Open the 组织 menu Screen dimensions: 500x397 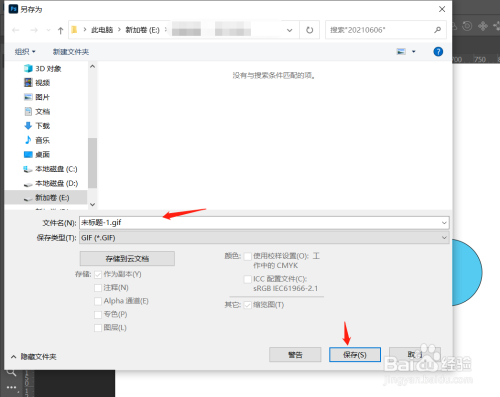tap(25, 52)
